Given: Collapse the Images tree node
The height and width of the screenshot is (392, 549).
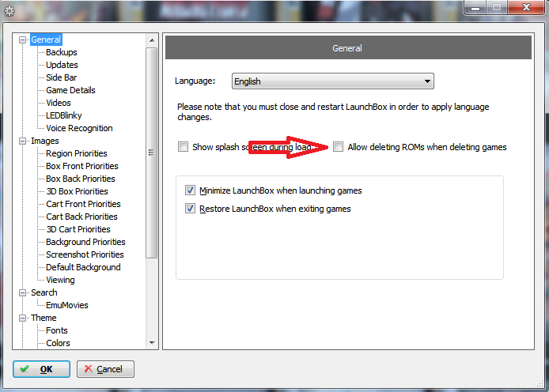Looking at the screenshot, I should (x=23, y=141).
